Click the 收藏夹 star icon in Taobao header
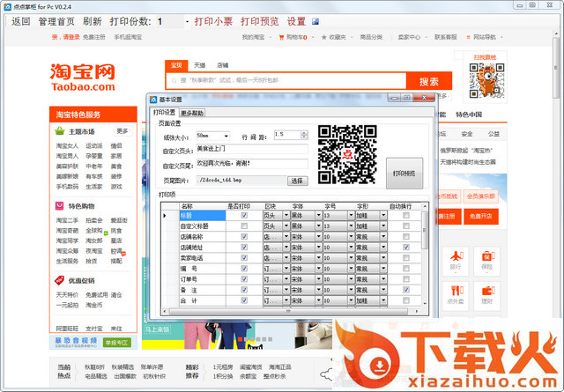 (323, 37)
